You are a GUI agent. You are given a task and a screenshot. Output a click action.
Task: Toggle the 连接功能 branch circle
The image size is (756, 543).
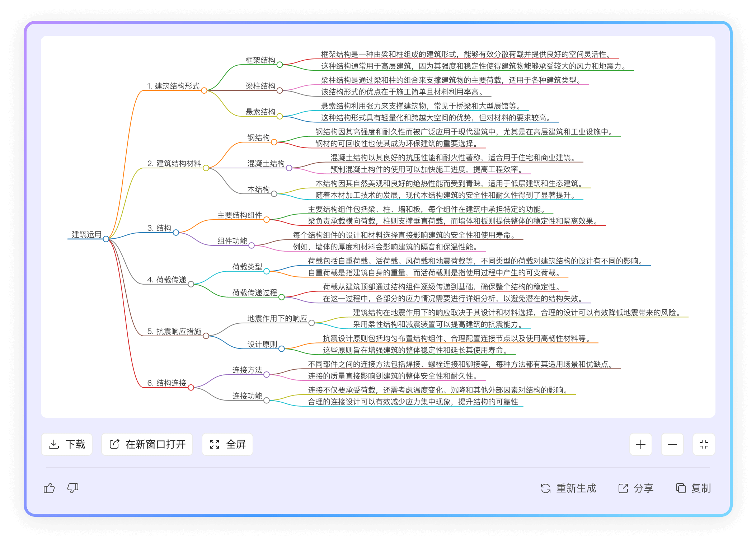pyautogui.click(x=267, y=401)
